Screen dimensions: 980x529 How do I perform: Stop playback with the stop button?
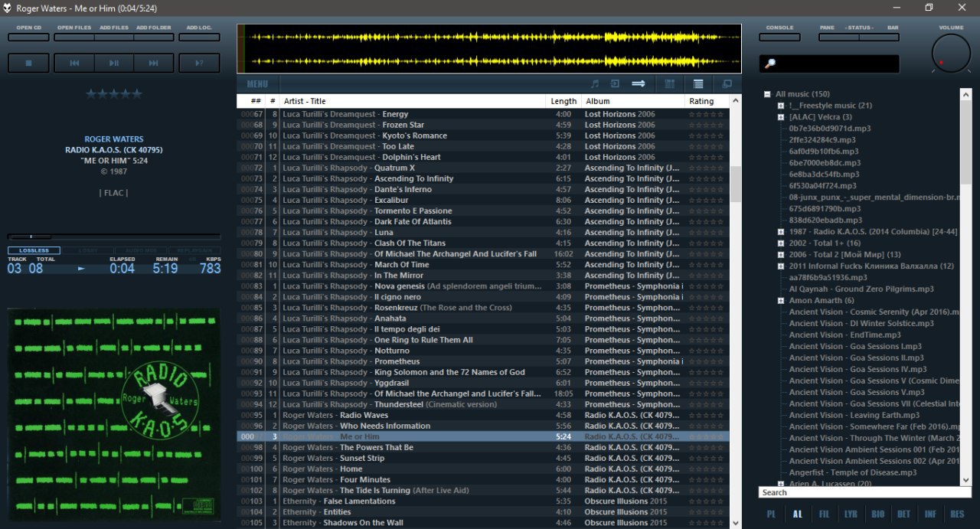29,64
